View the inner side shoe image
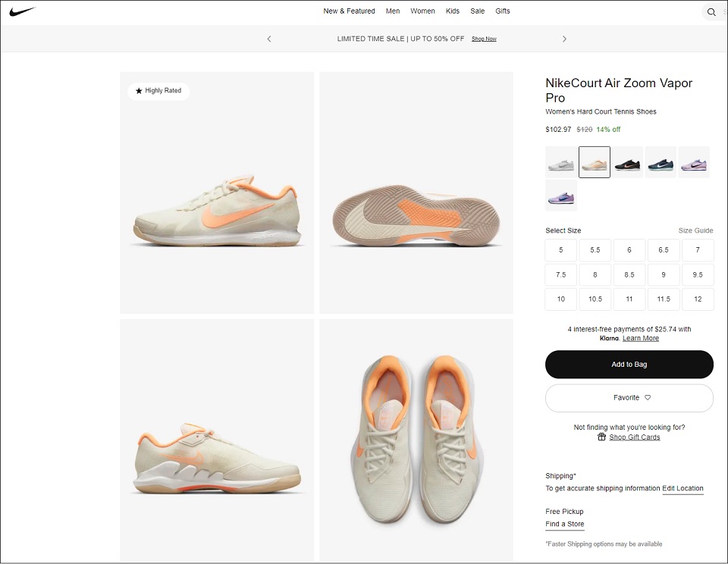The image size is (728, 564). [x=217, y=440]
